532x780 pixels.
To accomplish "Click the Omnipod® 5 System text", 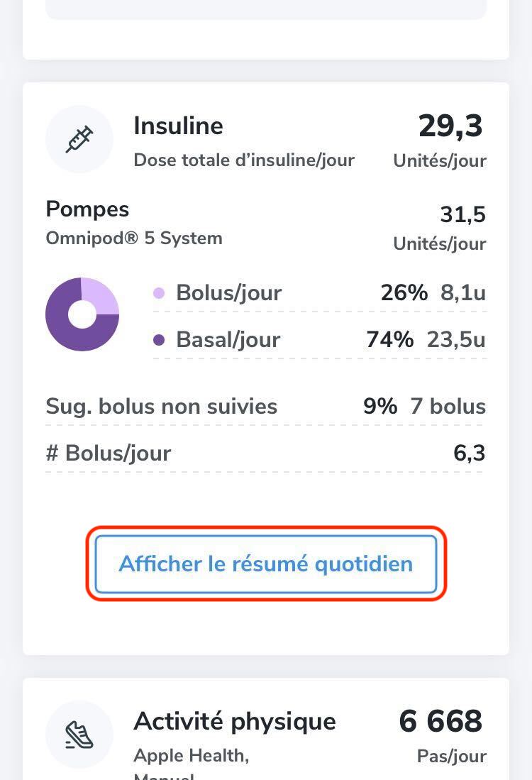I will tap(134, 238).
